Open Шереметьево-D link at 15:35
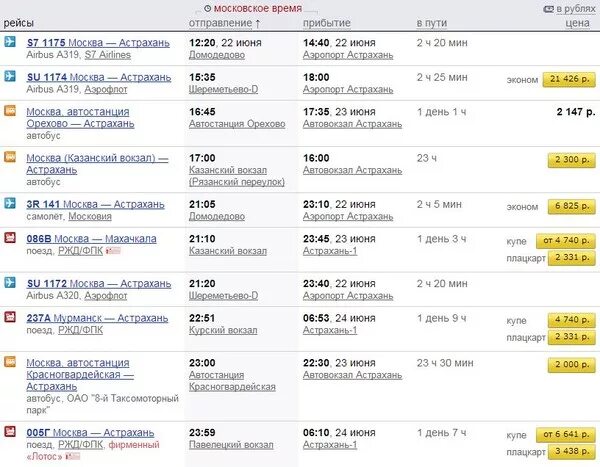The width and height of the screenshot is (600, 467). coord(223,89)
